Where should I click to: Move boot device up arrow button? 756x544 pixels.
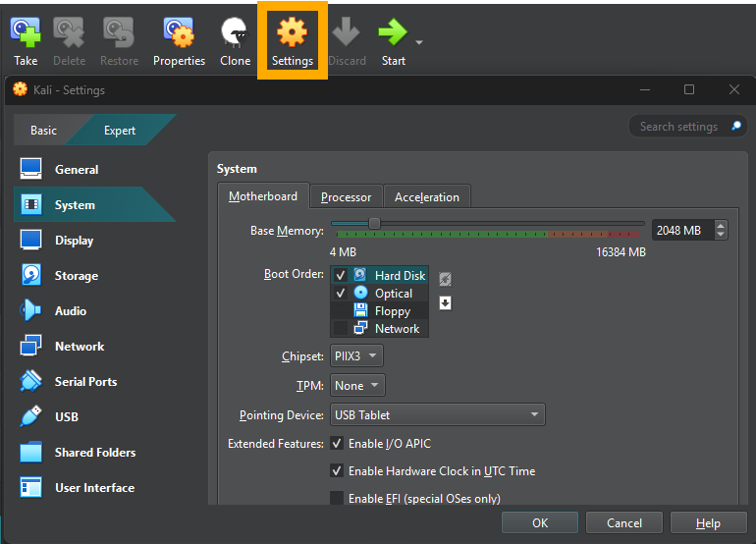pyautogui.click(x=445, y=279)
